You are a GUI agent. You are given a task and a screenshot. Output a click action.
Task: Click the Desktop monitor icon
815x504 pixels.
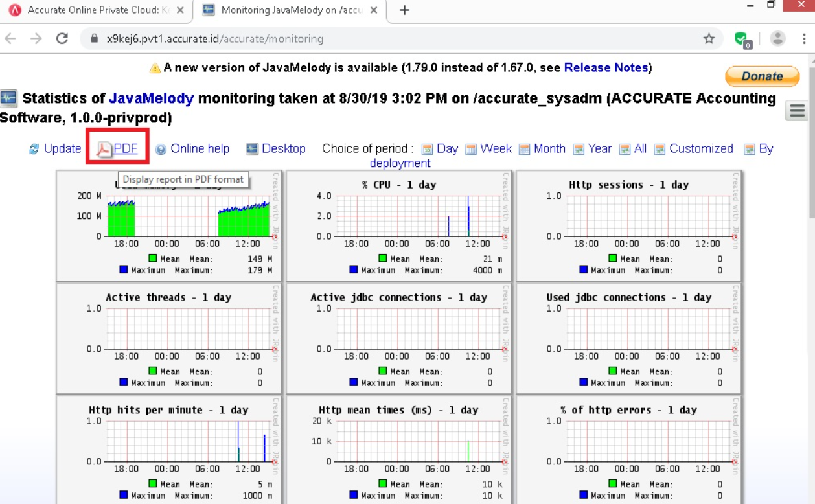252,149
